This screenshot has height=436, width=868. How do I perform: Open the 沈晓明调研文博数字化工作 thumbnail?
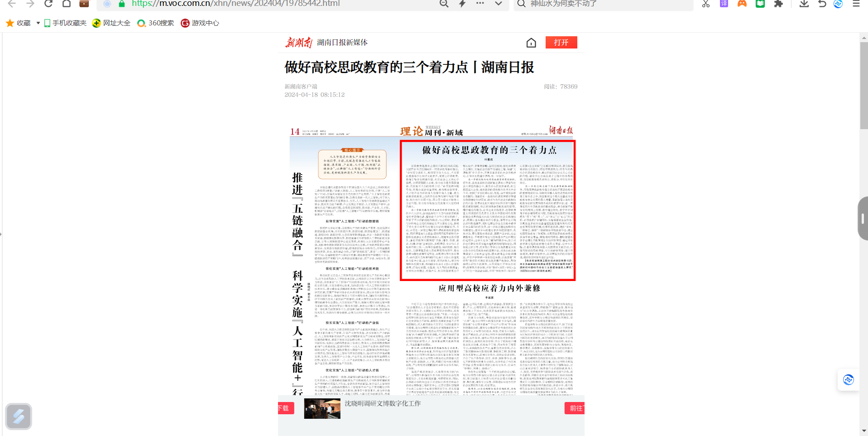[322, 408]
